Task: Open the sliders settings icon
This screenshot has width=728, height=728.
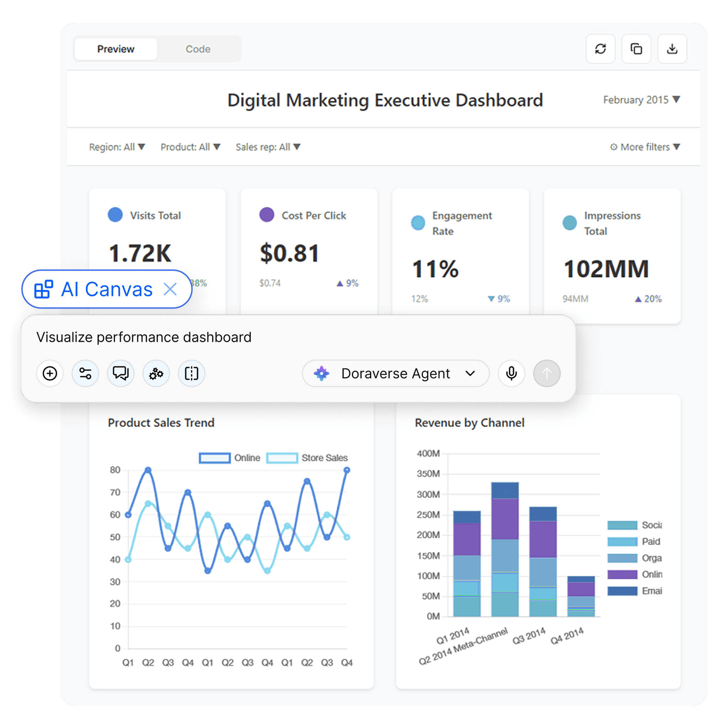Action: pos(85,374)
